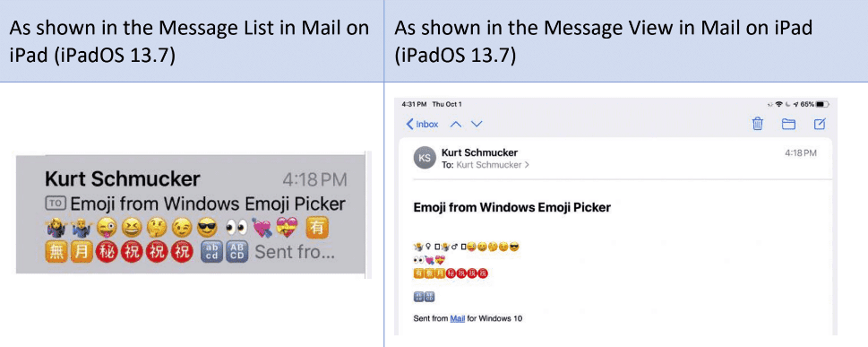This screenshot has height=347, width=868.
Task: Go back to Inbox
Action: (x=422, y=124)
